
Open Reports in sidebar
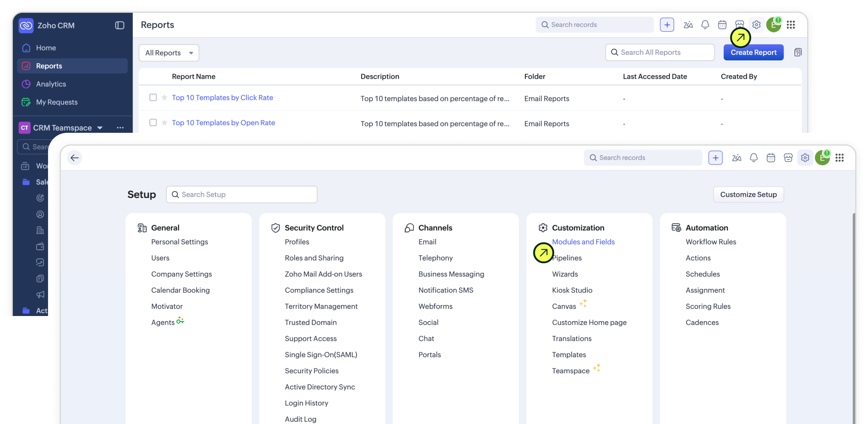[x=72, y=66]
